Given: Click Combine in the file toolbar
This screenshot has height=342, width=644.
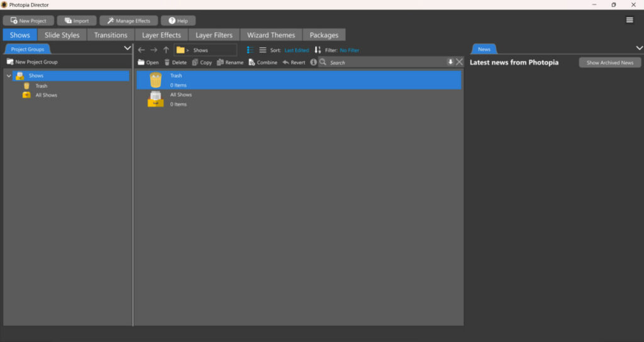Looking at the screenshot, I should [x=263, y=62].
